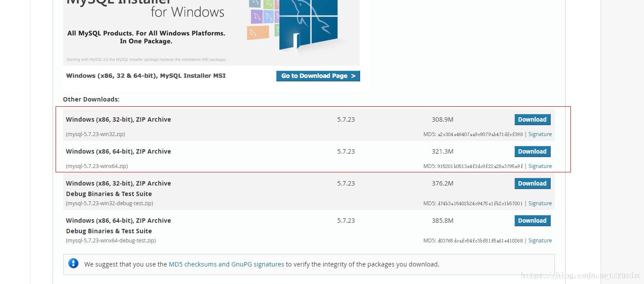The height and width of the screenshot is (284, 644).
Task: Open Signature link for win32-debug-test.zip
Action: click(540, 203)
